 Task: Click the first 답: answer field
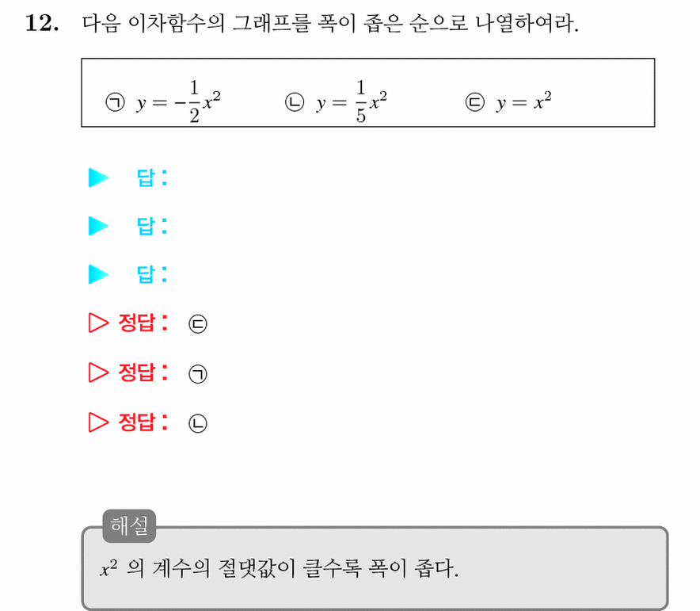[x=152, y=178]
